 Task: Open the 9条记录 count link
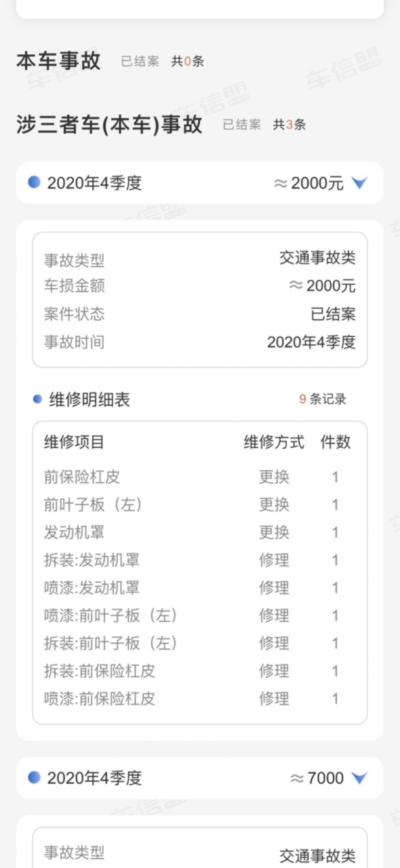tap(323, 399)
